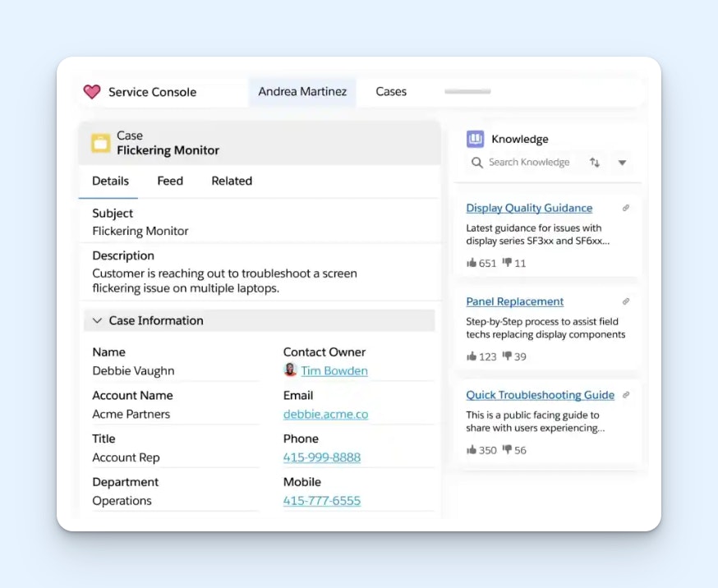This screenshot has height=588, width=718.
Task: Switch to the Feed tab
Action: pos(170,181)
